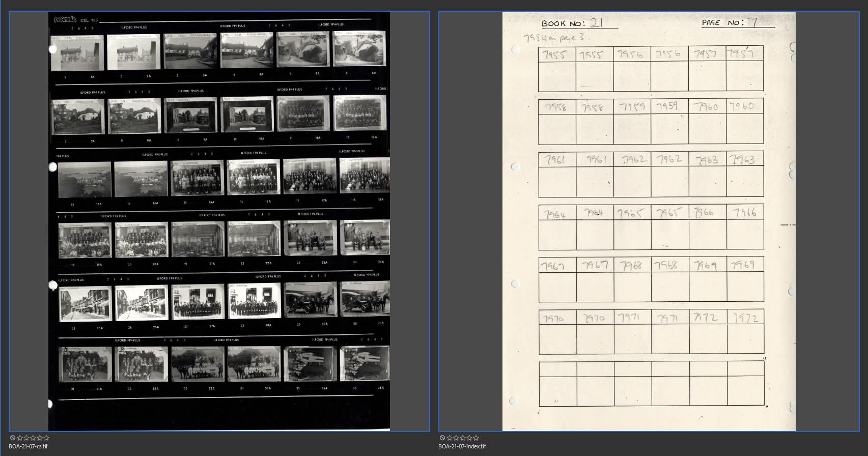The width and height of the screenshot is (868, 456).
Task: Rate BOA-21-07-index.tif with four stars
Action: pos(469,438)
